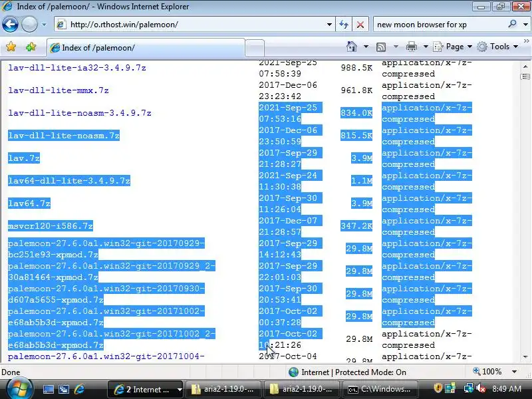Viewport: 532px width, 399px height.
Task: Open the palemoon git-20170929_2-30a81464-xpmod.7z link
Action: [112, 271]
